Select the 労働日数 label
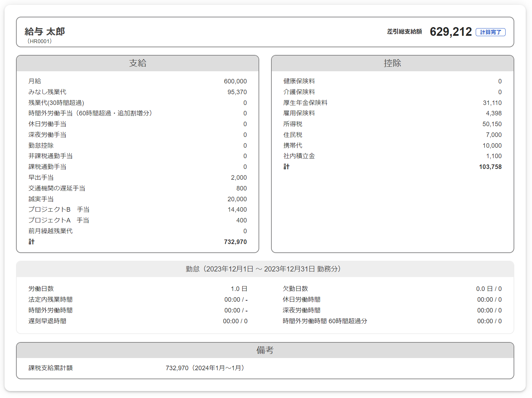Viewport: 532px width, 398px height. [x=41, y=289]
